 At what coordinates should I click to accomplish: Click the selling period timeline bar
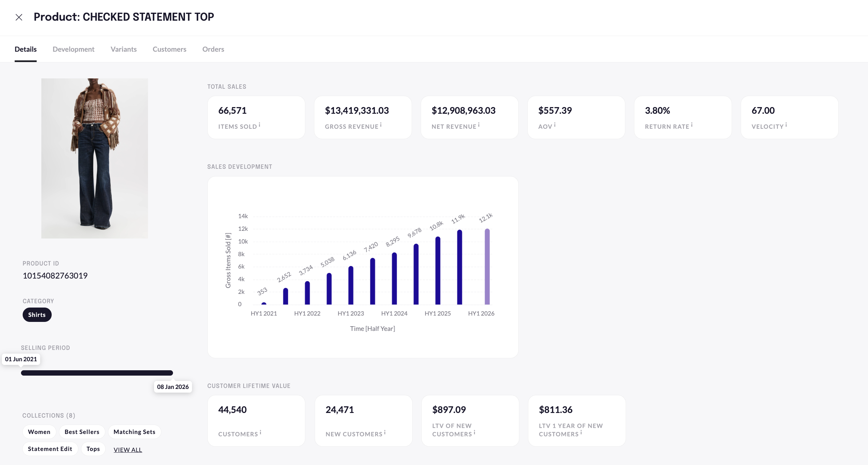pos(97,373)
